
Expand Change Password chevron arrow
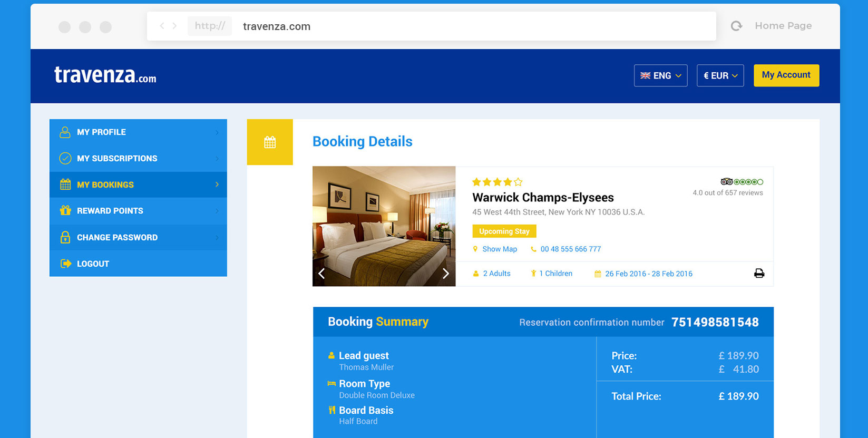click(217, 237)
